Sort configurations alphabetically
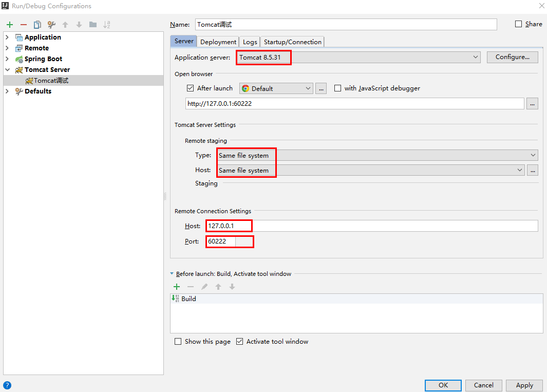The height and width of the screenshot is (392, 547). click(x=107, y=25)
